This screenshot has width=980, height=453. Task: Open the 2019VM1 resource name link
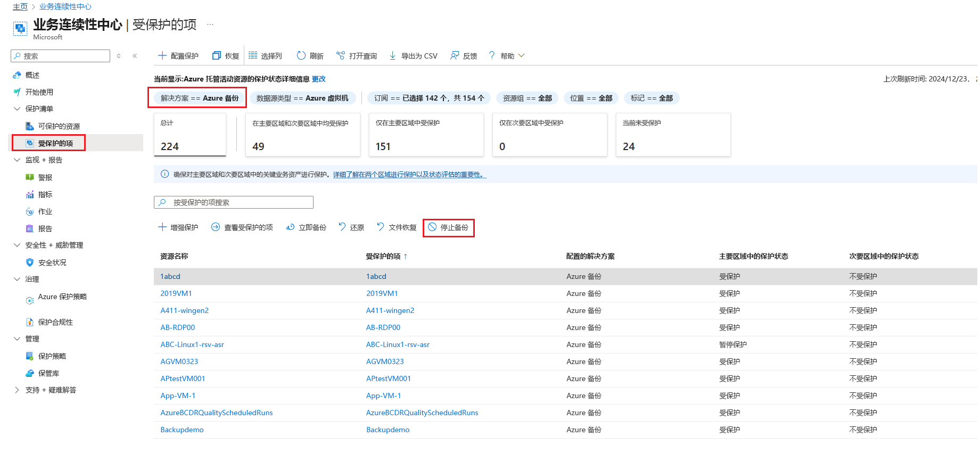click(x=176, y=293)
